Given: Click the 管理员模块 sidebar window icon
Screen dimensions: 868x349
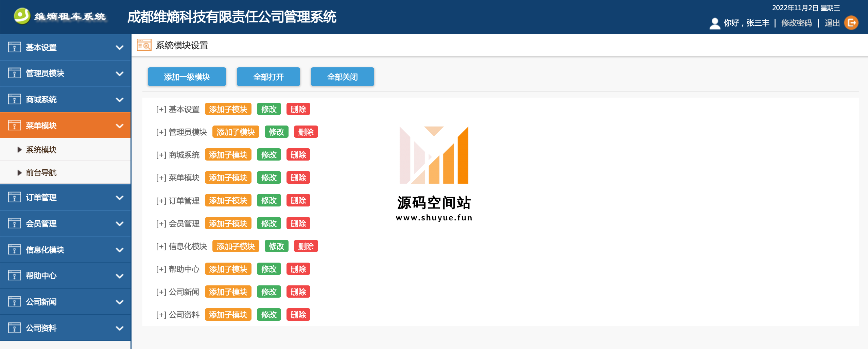Looking at the screenshot, I should click(14, 73).
